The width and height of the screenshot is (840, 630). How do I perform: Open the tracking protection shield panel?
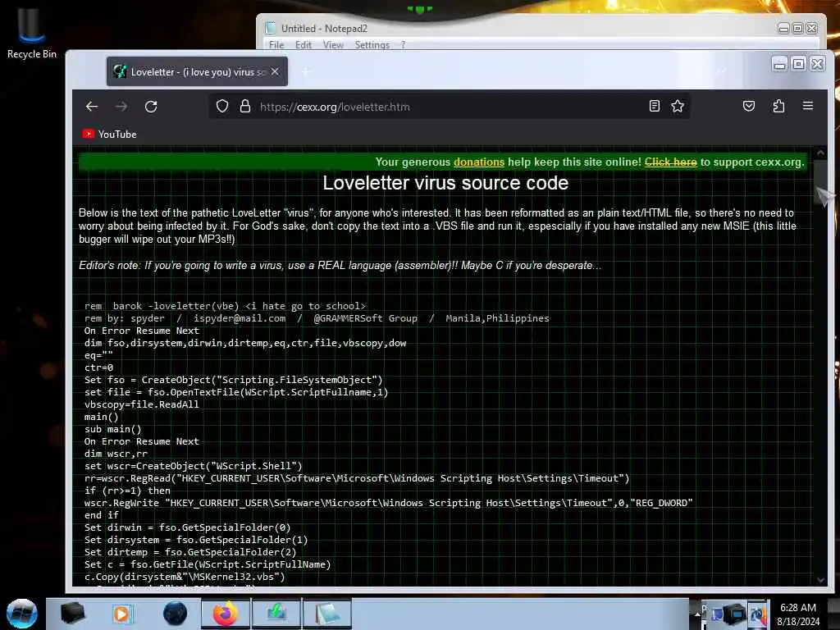coord(222,106)
